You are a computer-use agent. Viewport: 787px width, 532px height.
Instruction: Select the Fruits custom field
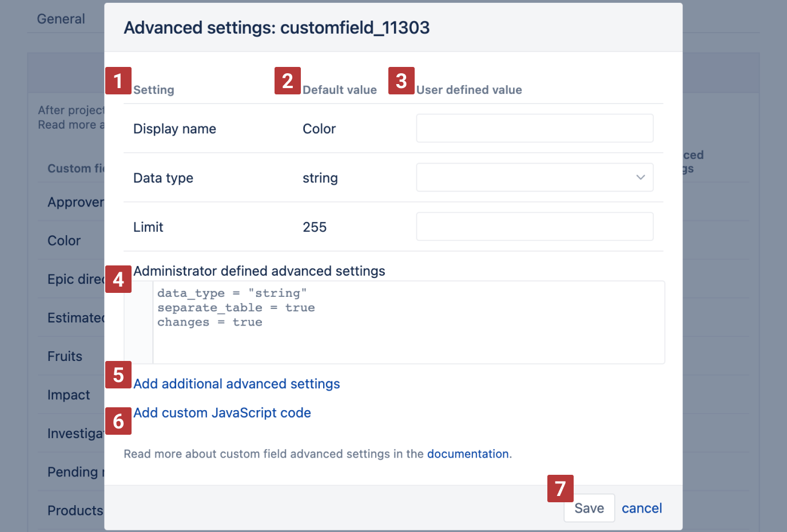click(x=64, y=356)
